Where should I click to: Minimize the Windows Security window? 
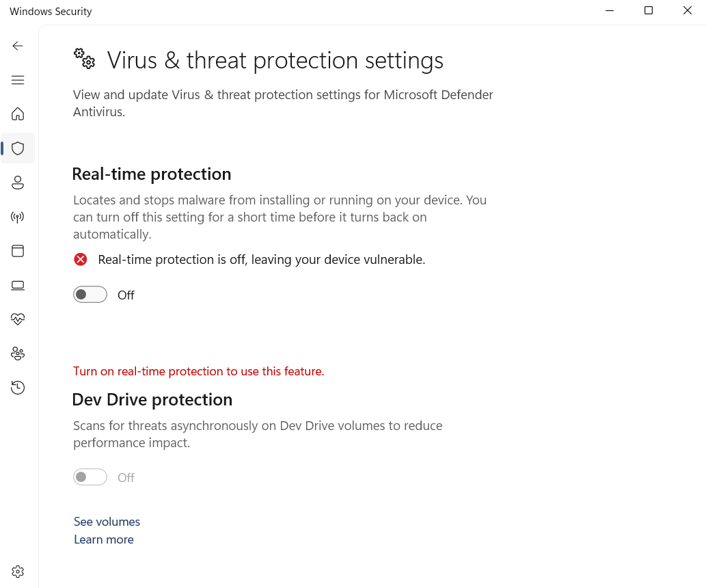click(x=610, y=10)
